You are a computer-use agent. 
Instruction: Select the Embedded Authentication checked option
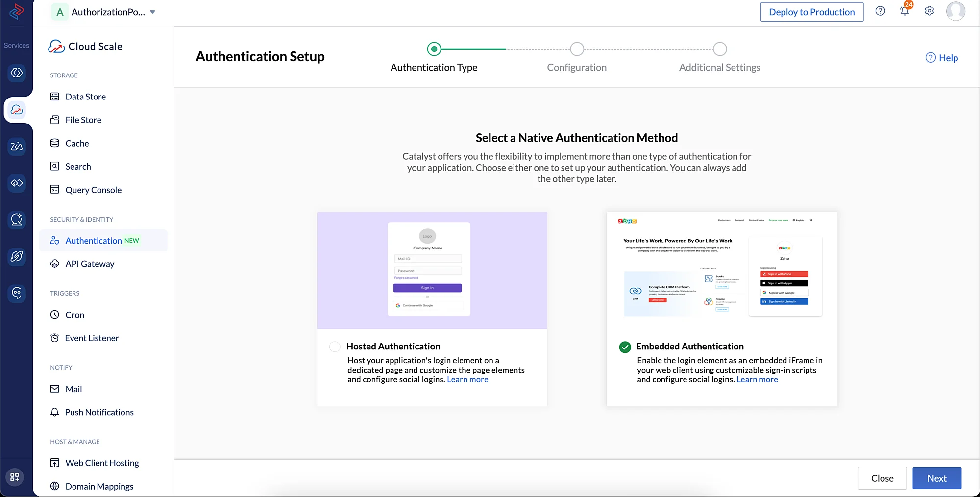625,347
